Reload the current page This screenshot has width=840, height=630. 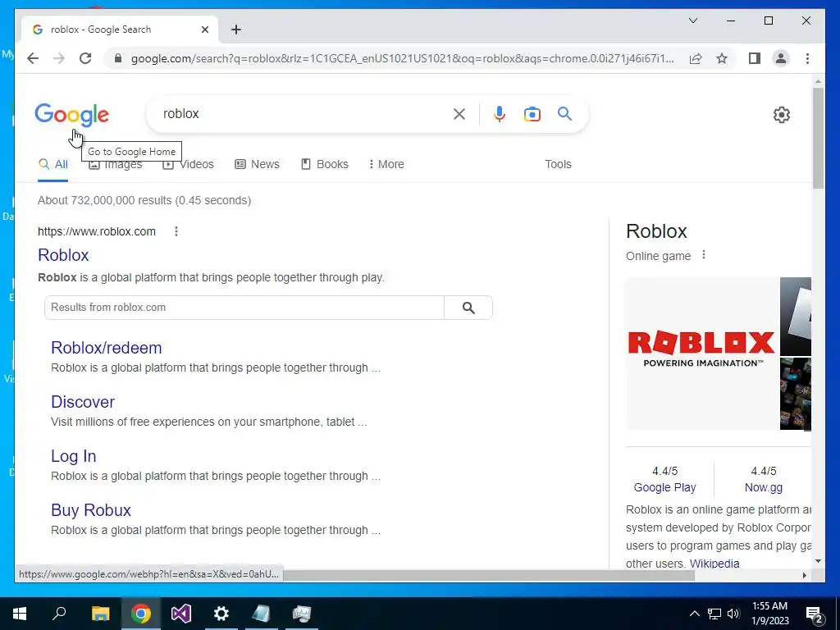click(85, 58)
